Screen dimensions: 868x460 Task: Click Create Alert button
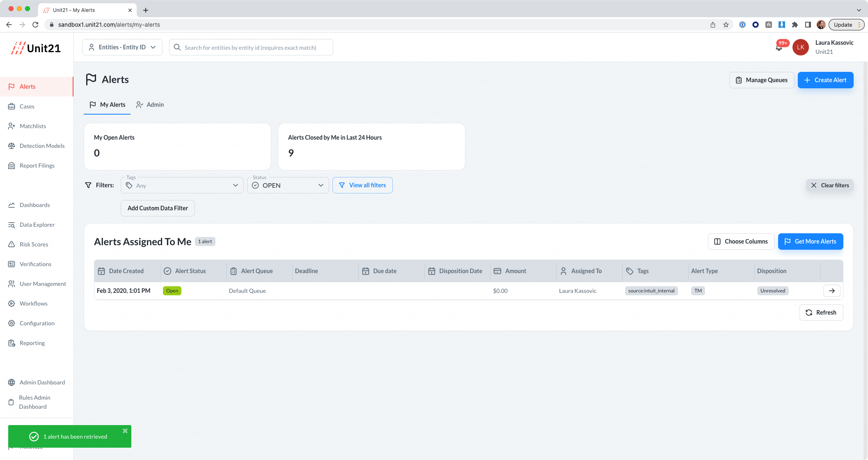(x=825, y=80)
